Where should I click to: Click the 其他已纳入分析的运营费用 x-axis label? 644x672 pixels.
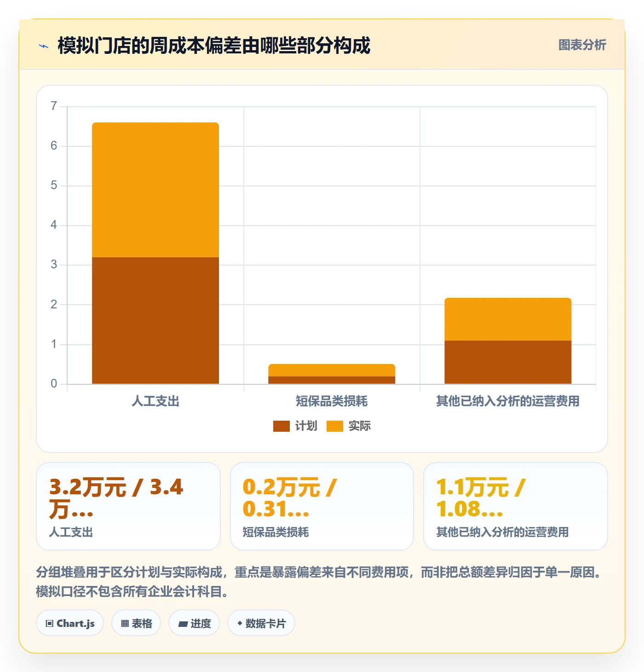click(508, 401)
